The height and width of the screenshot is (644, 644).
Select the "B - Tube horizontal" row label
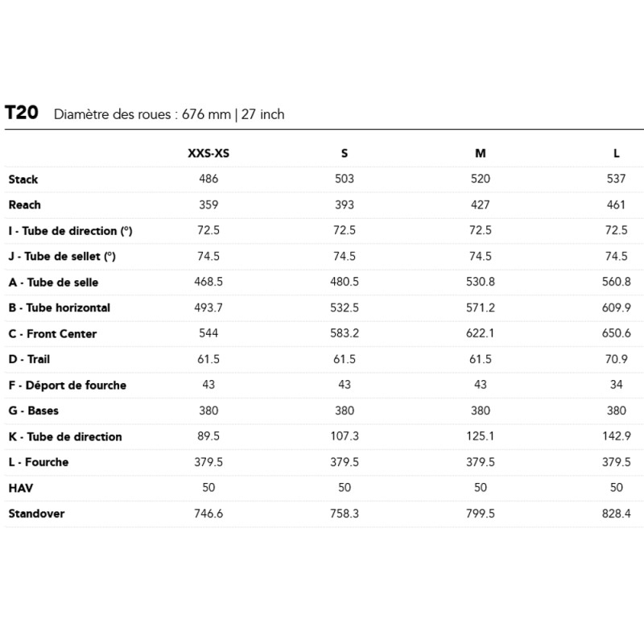[60, 308]
